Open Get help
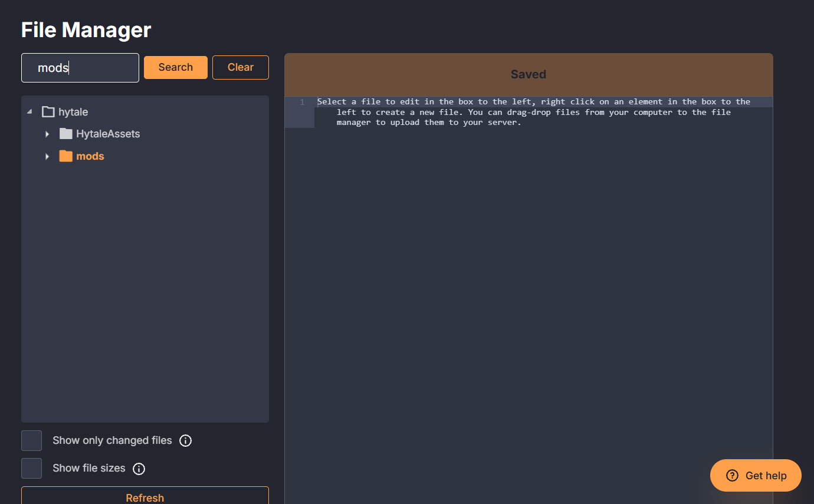 [x=756, y=475]
